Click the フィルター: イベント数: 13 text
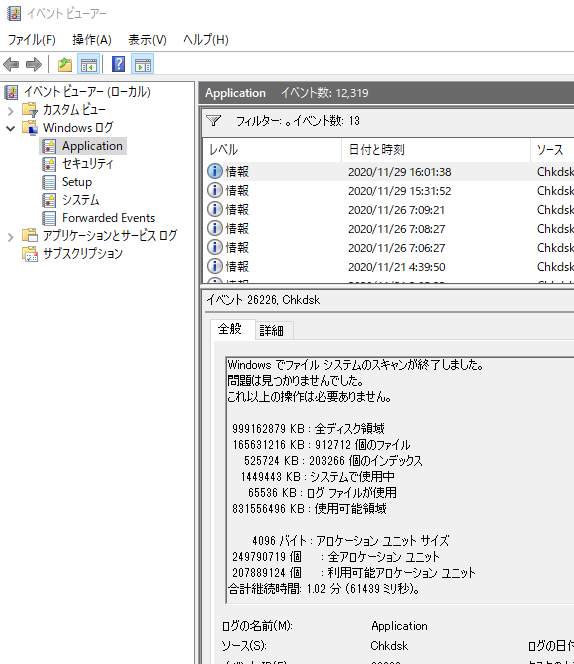Image resolution: width=574 pixels, height=664 pixels. click(x=298, y=121)
